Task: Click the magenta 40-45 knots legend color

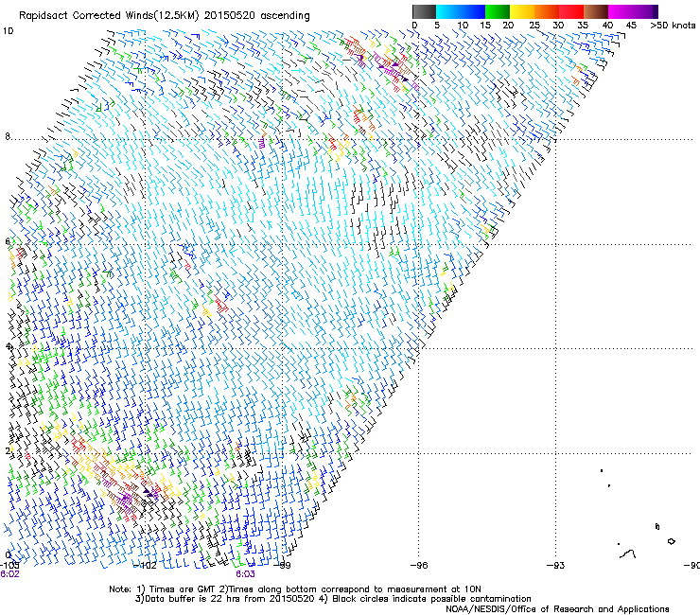Action: pos(621,11)
